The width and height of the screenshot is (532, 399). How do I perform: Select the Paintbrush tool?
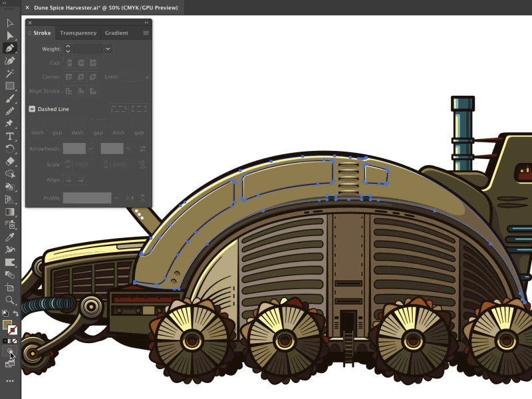point(9,98)
